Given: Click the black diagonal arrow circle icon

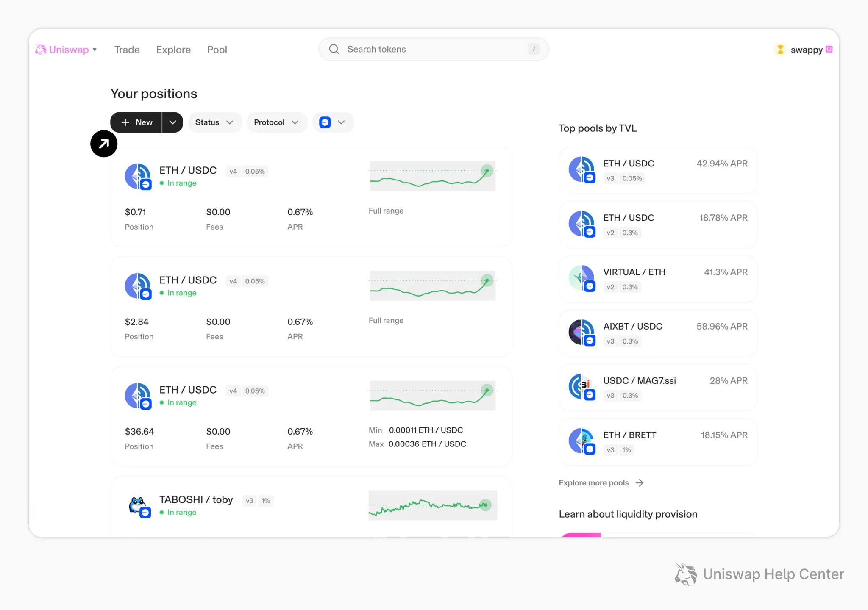Looking at the screenshot, I should click(x=104, y=144).
